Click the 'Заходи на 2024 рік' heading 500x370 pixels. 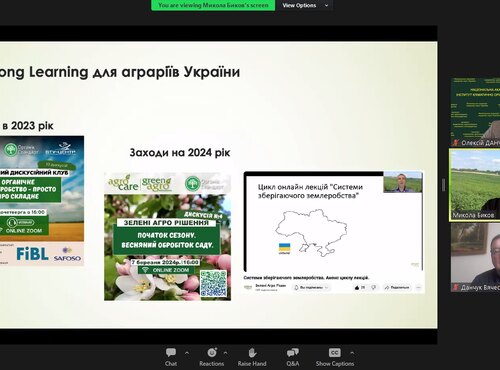(x=180, y=153)
